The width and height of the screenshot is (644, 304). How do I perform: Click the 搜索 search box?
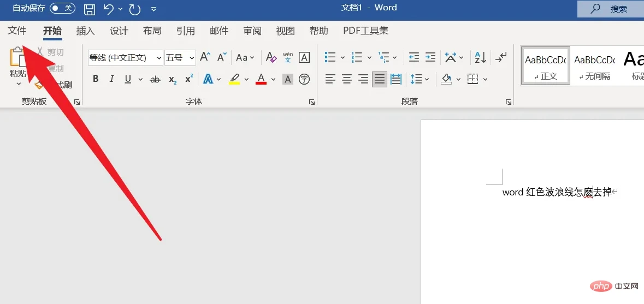(610, 9)
